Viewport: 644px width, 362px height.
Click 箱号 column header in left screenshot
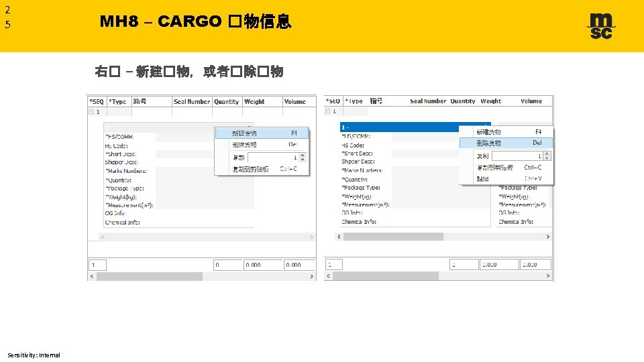tap(152, 101)
